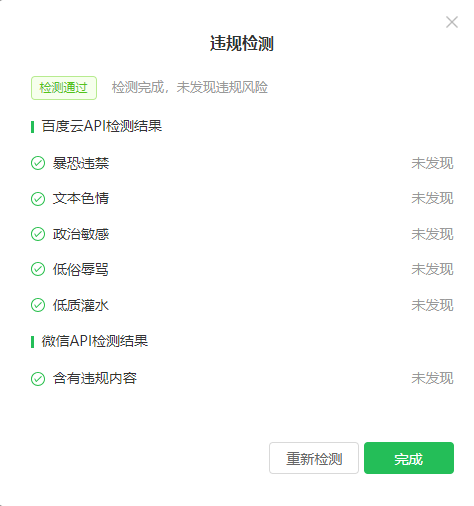Image resolution: width=474 pixels, height=506 pixels.
Task: Click the 未发现 result for 含有违规内容
Action: (432, 379)
